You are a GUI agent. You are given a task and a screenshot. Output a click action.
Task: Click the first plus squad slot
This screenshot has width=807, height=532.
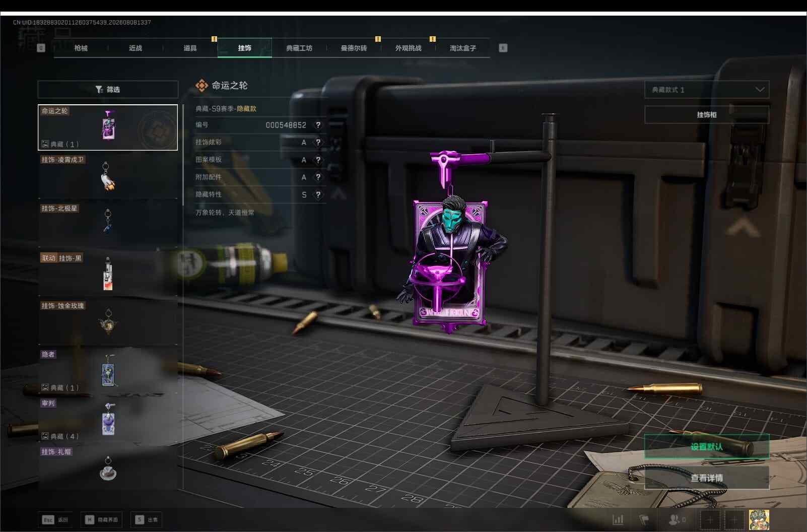click(x=710, y=520)
